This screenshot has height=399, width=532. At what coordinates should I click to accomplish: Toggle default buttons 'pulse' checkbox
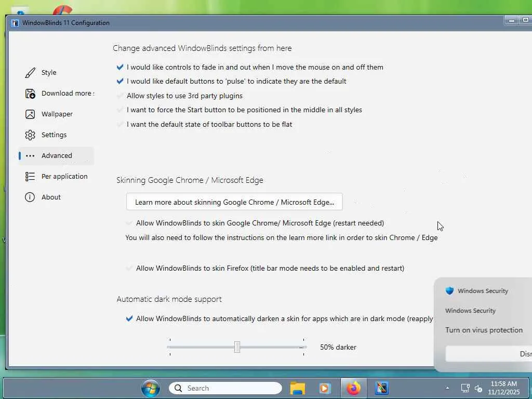pyautogui.click(x=120, y=82)
